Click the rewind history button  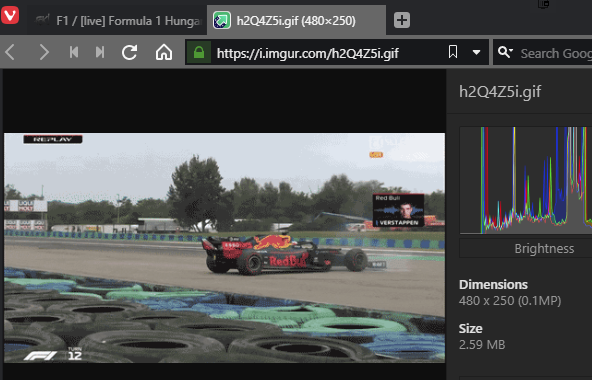click(74, 52)
